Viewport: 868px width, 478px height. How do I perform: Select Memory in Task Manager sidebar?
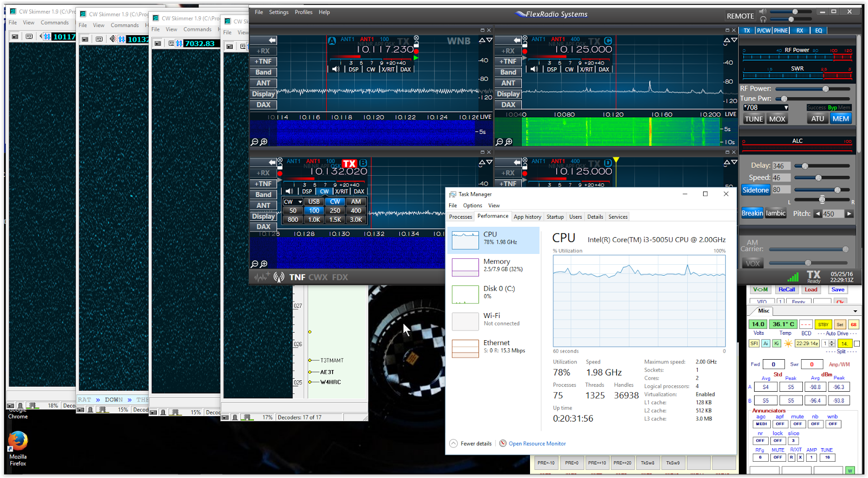[x=493, y=266]
